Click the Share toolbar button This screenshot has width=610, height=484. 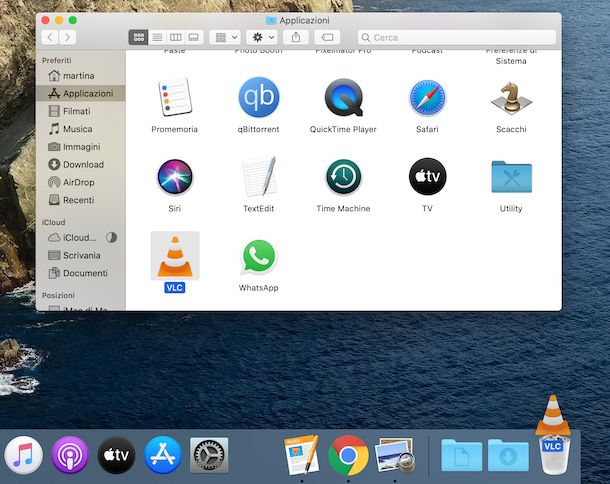pyautogui.click(x=296, y=37)
